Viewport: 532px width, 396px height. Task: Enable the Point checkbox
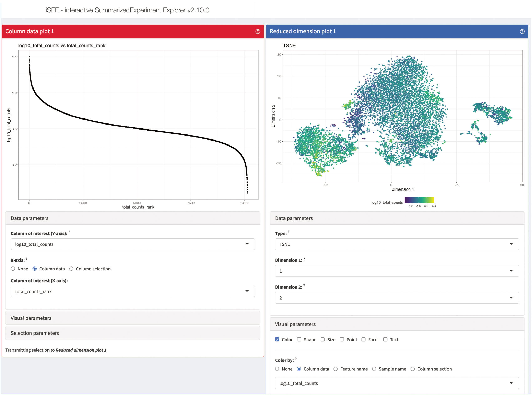pos(342,339)
